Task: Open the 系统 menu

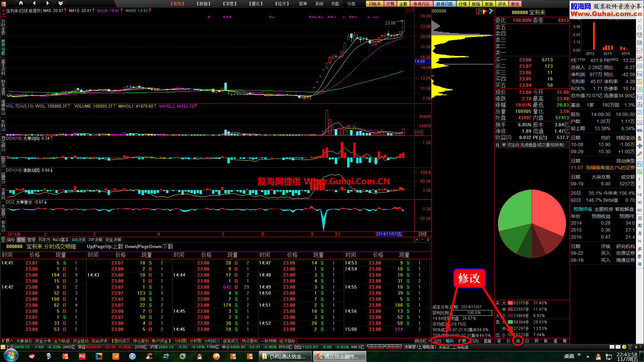Action: point(319,4)
